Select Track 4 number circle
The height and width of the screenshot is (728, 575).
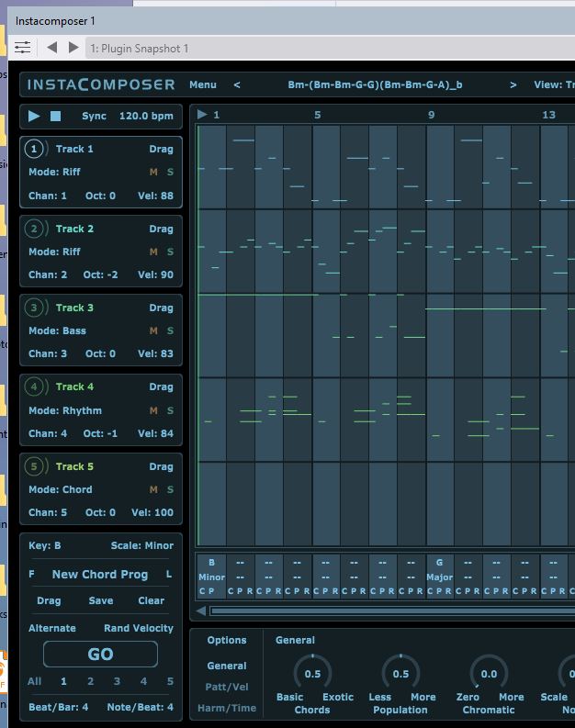click(33, 386)
